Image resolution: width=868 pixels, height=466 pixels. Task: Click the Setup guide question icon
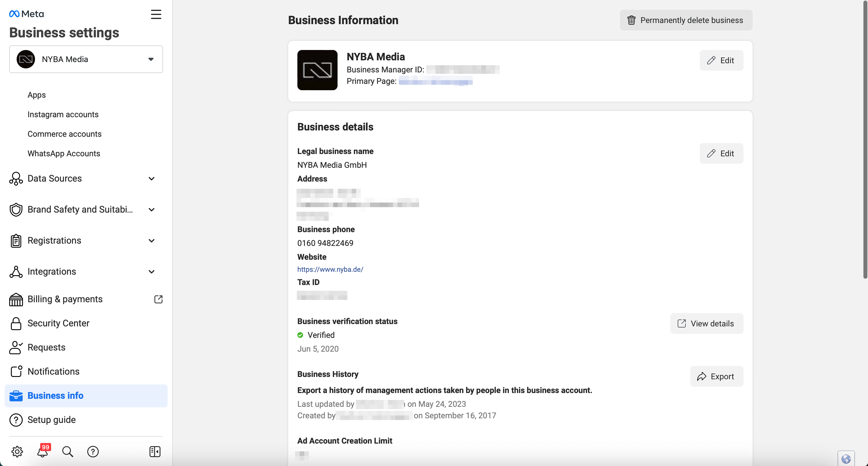pos(16,420)
